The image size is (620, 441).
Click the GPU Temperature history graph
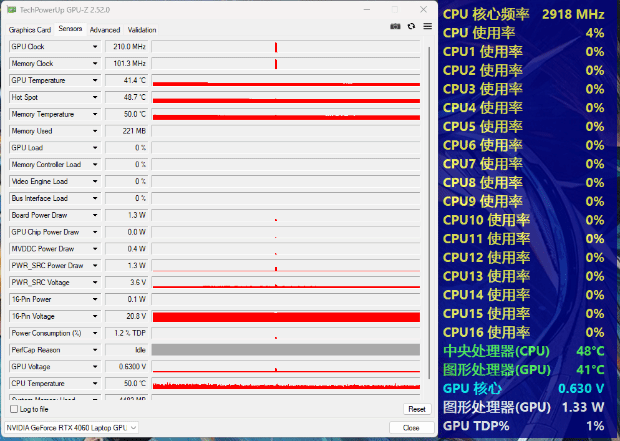point(286,80)
